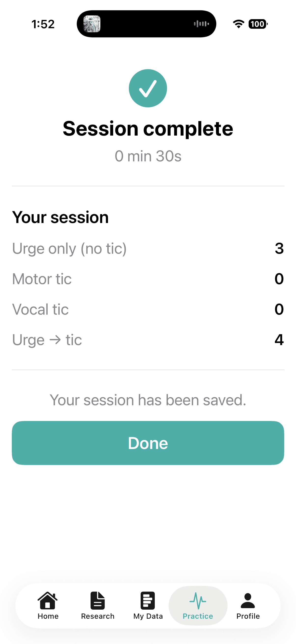Image resolution: width=296 pixels, height=644 pixels.
Task: Tap the Urge → tic row
Action: click(x=148, y=340)
